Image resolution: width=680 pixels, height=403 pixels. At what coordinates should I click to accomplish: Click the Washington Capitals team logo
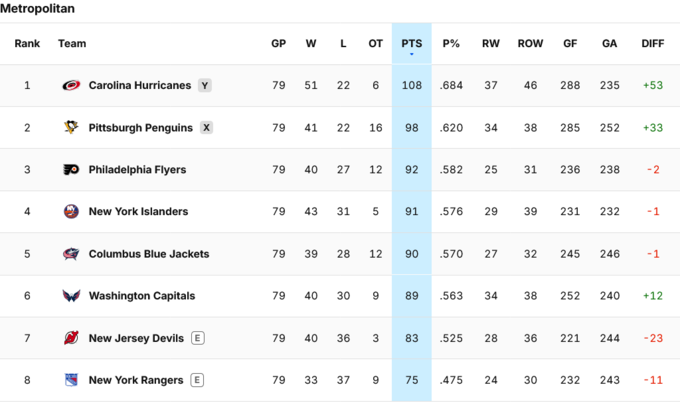[71, 296]
